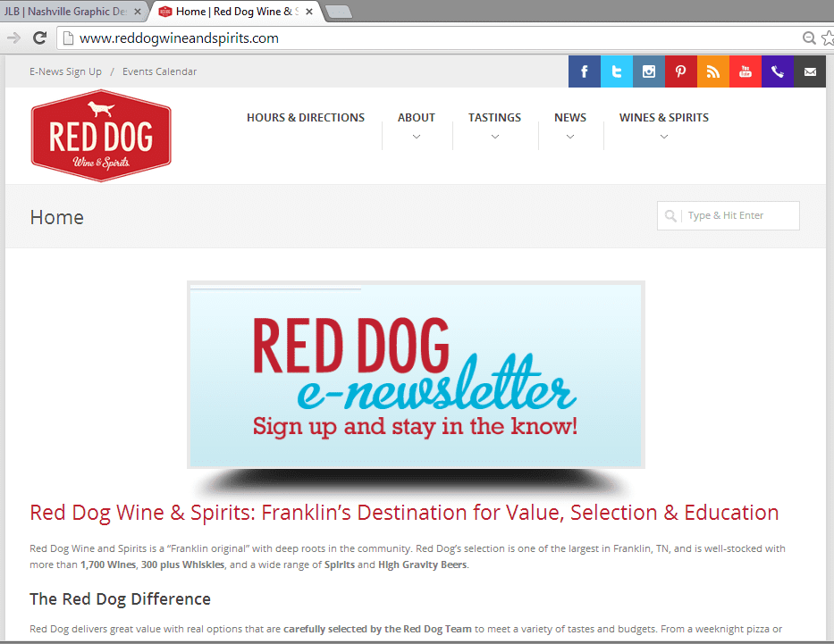Open the Facebook social icon
This screenshot has height=644, width=834.
click(585, 71)
